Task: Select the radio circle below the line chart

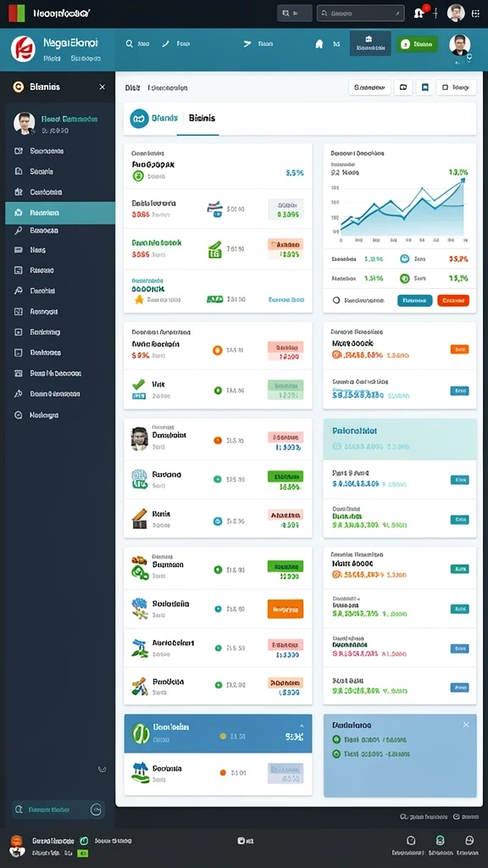Action: pyautogui.click(x=335, y=300)
